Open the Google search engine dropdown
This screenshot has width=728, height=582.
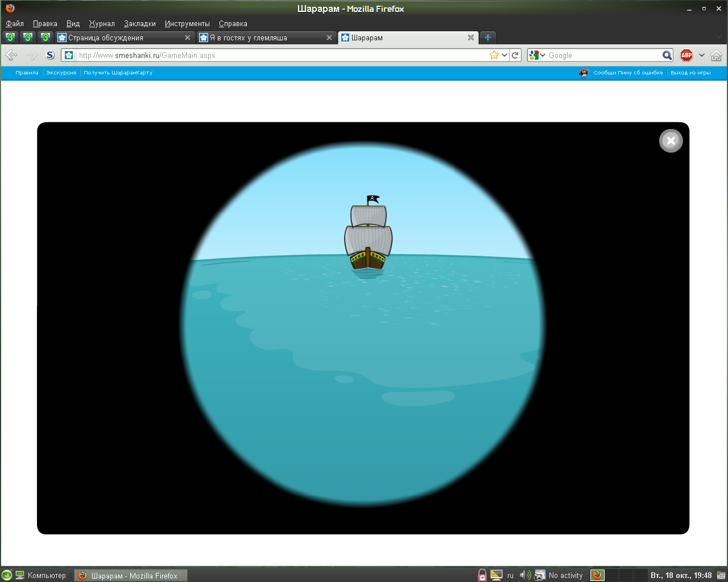(537, 55)
